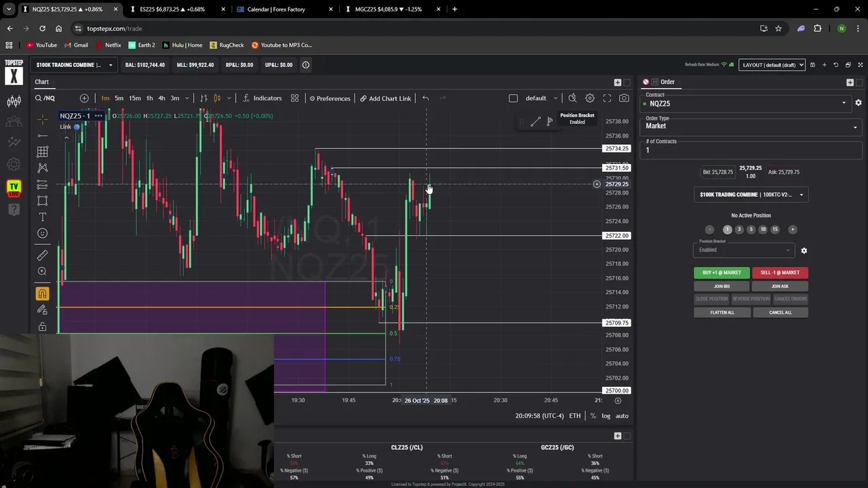868x488 pixels.
Task: Open the chart quick search icon
Action: [x=572, y=98]
